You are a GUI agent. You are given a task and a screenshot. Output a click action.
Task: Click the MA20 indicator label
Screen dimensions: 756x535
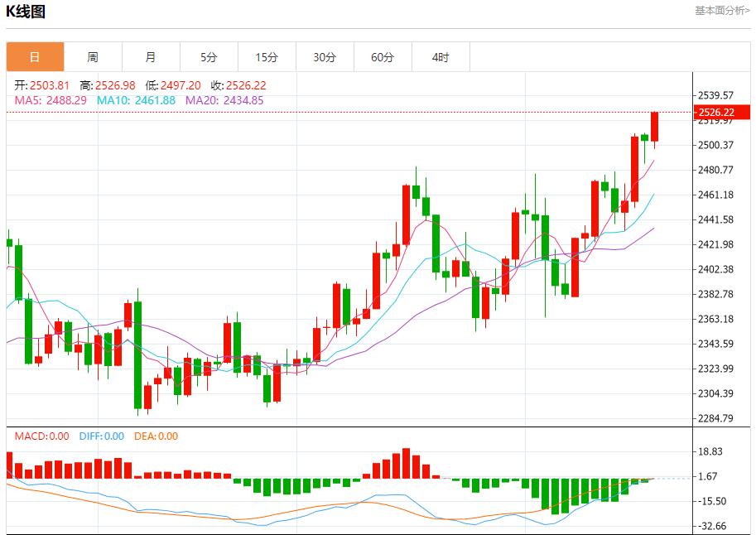[x=224, y=100]
